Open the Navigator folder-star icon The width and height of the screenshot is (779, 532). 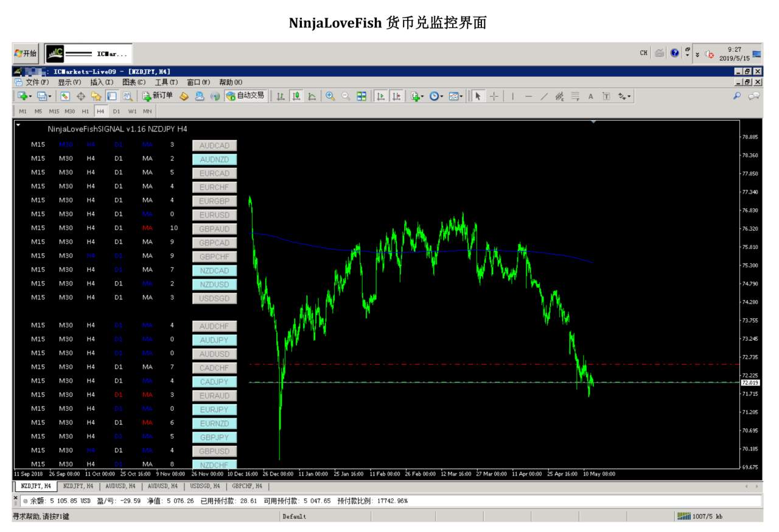[96, 96]
